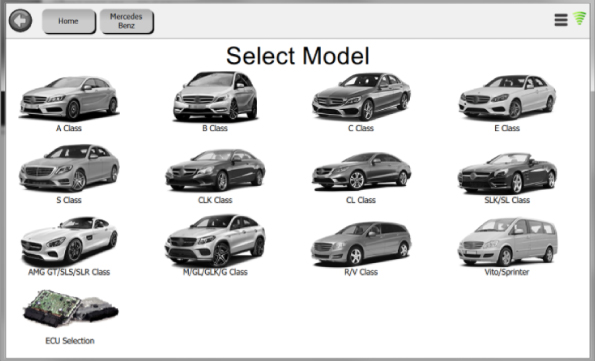Click the 'E Class' label
Image resolution: width=595 pixels, height=361 pixels.
pos(507,128)
